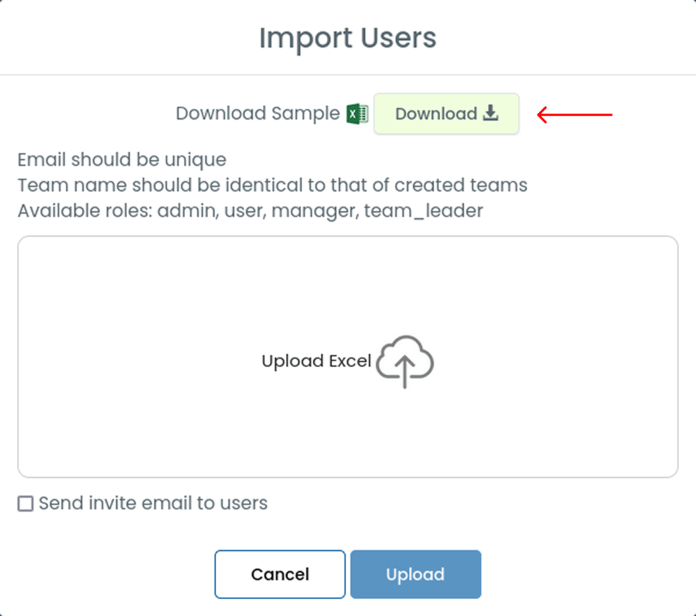Viewport: 696px width, 616px height.
Task: Click the team name instruction line
Action: click(x=273, y=185)
